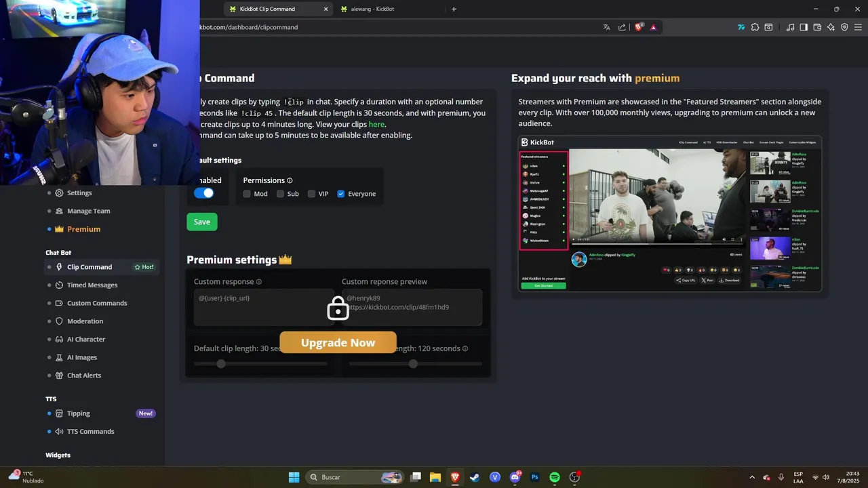This screenshot has width=868, height=488.
Task: Click the max clip length info icon
Action: (465, 349)
